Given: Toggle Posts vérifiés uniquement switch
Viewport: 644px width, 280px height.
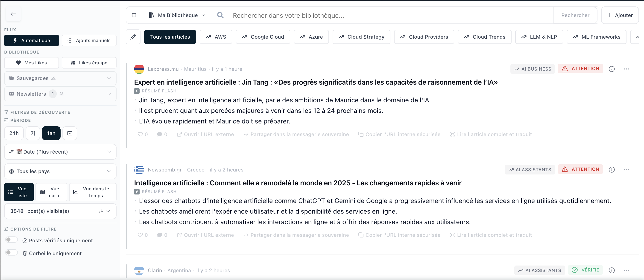Looking at the screenshot, I should tap(12, 240).
